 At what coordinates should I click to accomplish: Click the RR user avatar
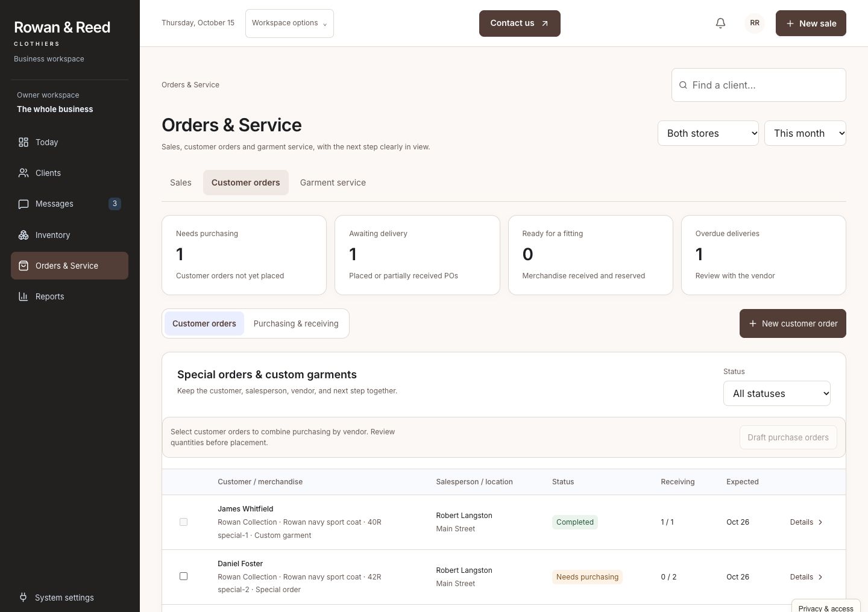coord(755,23)
